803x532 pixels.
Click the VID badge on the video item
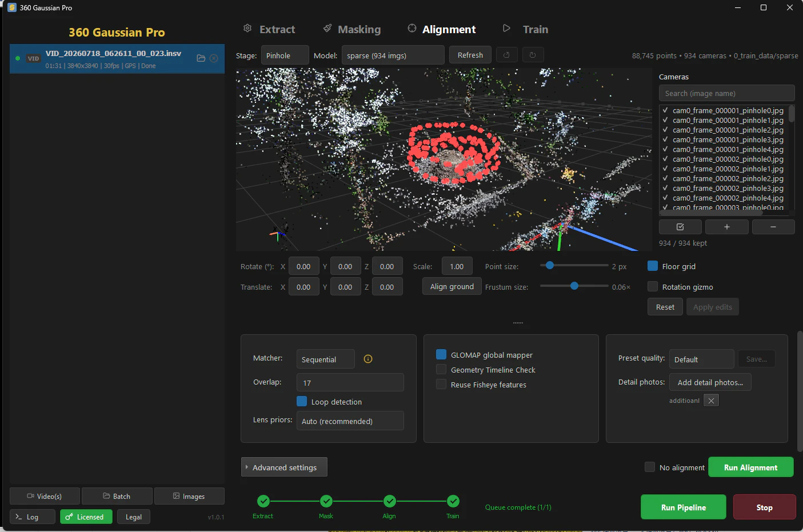pyautogui.click(x=34, y=58)
